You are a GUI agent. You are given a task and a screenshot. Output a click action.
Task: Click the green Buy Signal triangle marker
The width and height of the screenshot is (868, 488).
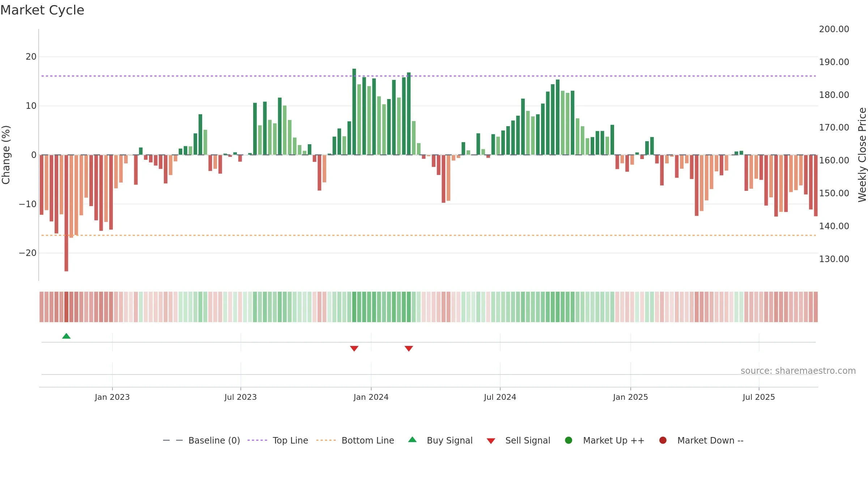tap(66, 336)
